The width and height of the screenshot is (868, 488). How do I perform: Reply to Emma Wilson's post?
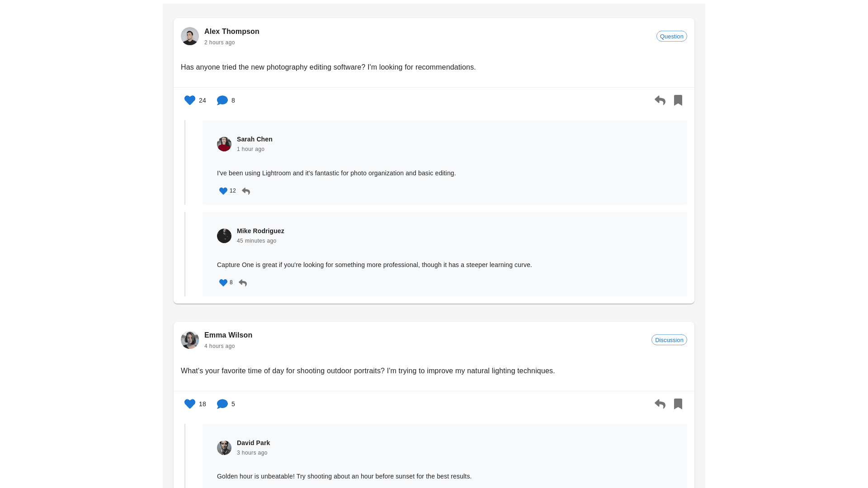click(x=660, y=404)
